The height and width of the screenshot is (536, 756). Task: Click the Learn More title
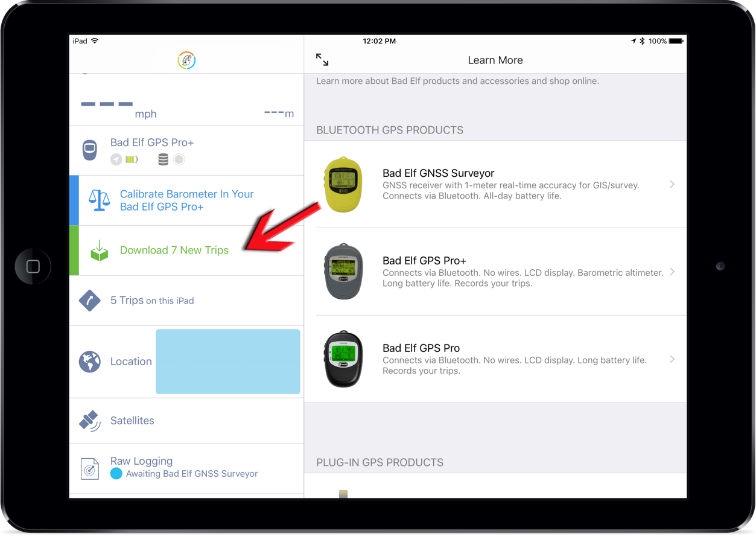(495, 60)
